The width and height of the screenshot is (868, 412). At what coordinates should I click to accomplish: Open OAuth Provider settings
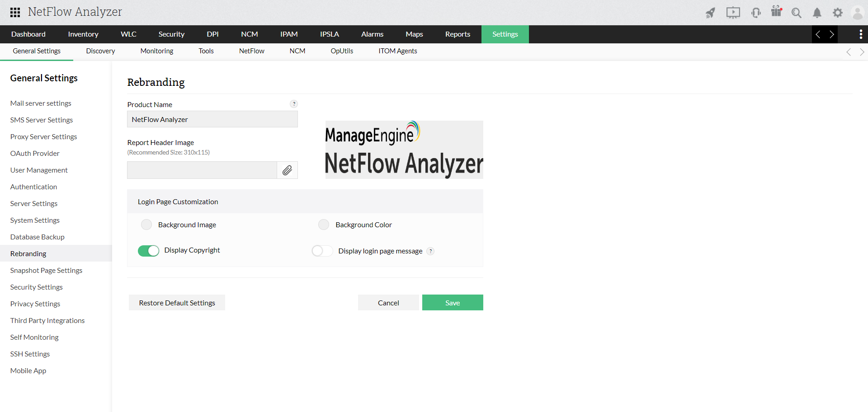point(35,154)
